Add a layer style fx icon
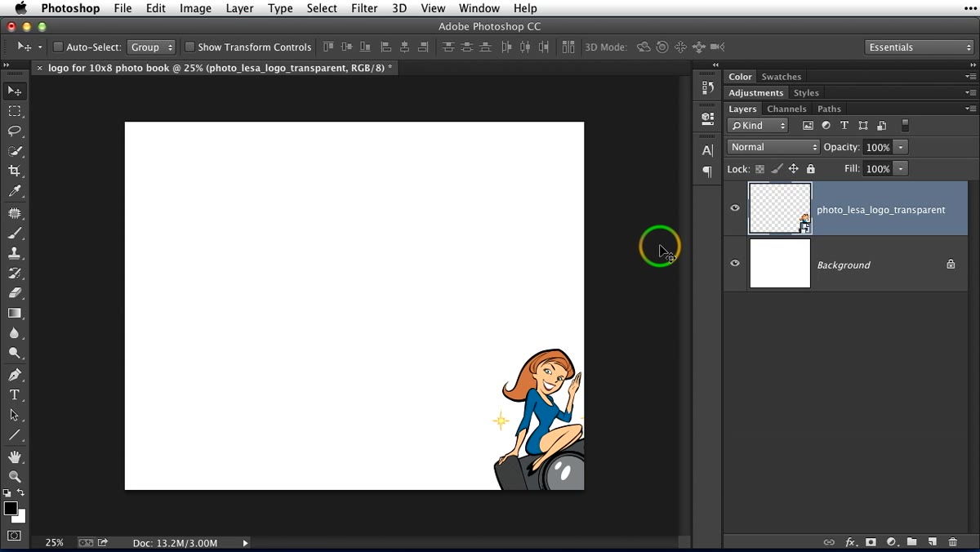 click(850, 542)
